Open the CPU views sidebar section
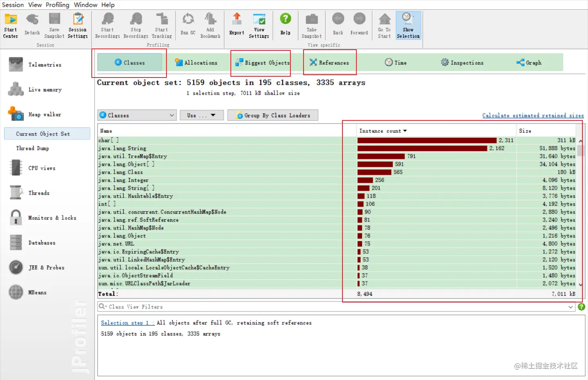The width and height of the screenshot is (588, 380). (45, 168)
